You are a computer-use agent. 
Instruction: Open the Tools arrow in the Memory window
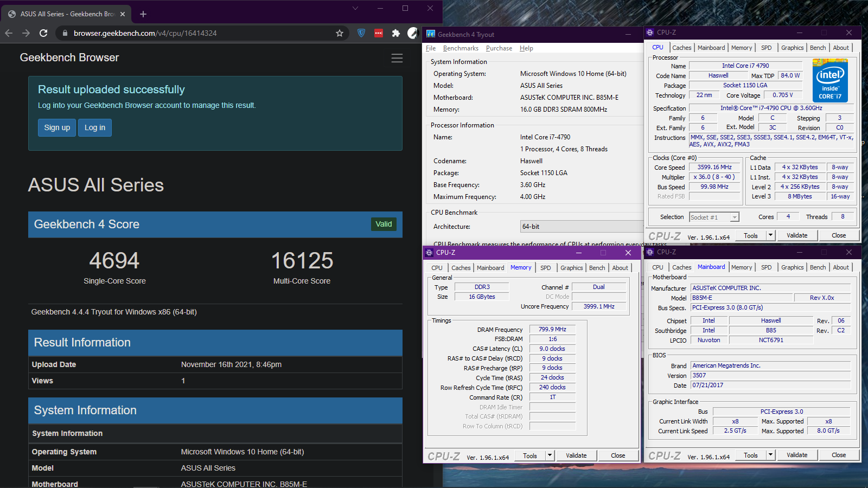point(550,455)
